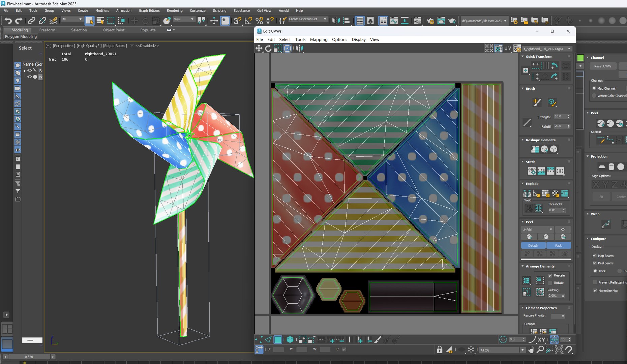Click Mirror icon in Edit UVWs toolbar
This screenshot has width=627, height=364.
(299, 48)
